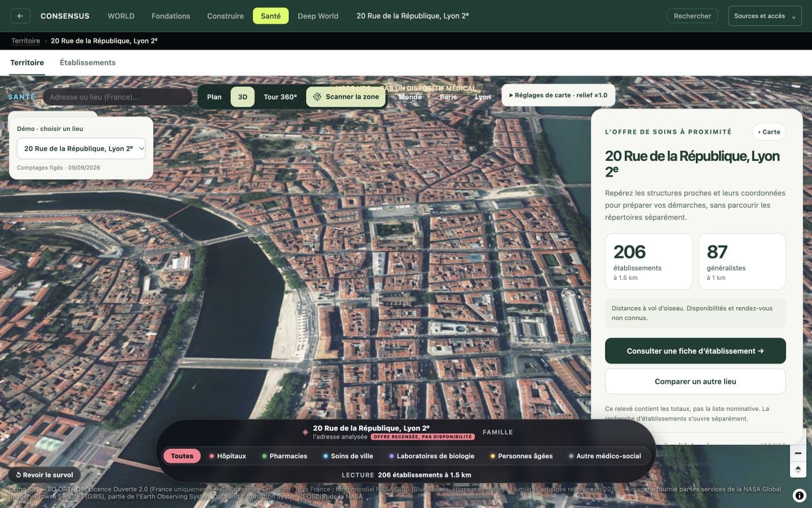812x508 pixels.
Task: Click the CONSENSUS logo text
Action: [65, 16]
